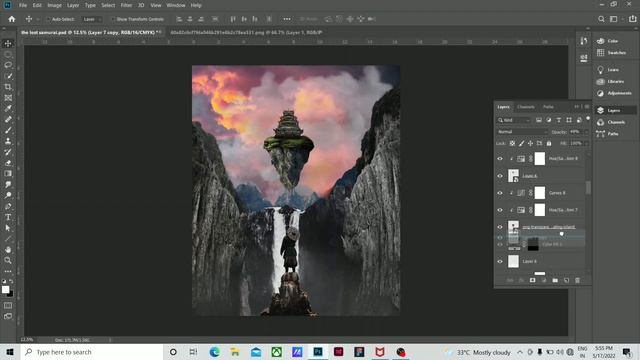
Task: Hide the Curves 8 layer
Action: pyautogui.click(x=500, y=193)
